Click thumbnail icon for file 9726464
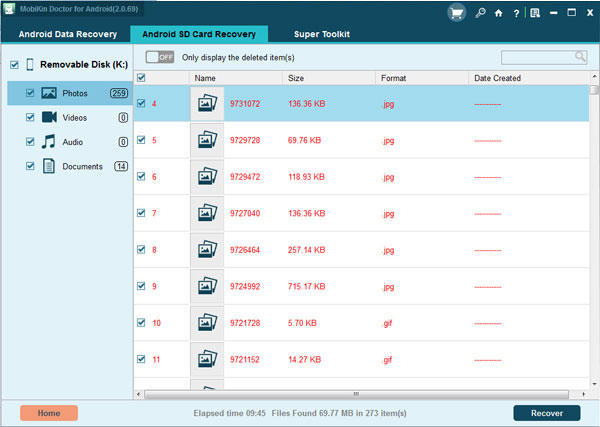Image resolution: width=600 pixels, height=427 pixels. tap(207, 249)
